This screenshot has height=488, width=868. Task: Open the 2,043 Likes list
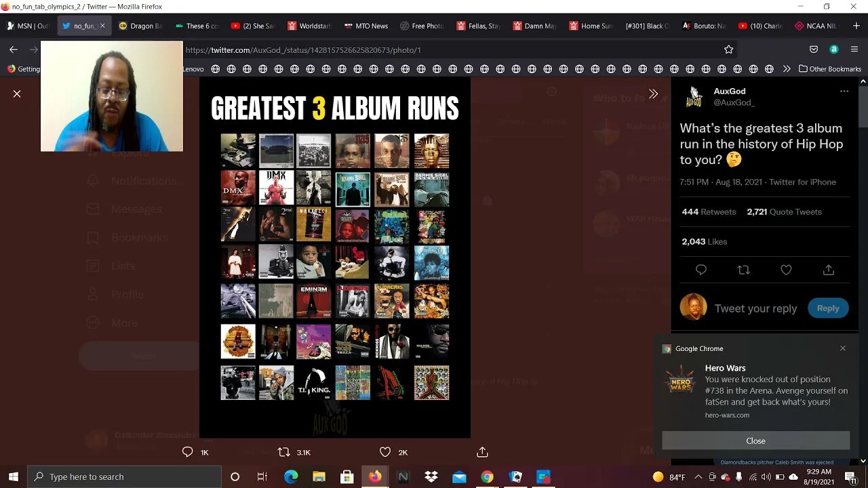tap(705, 241)
